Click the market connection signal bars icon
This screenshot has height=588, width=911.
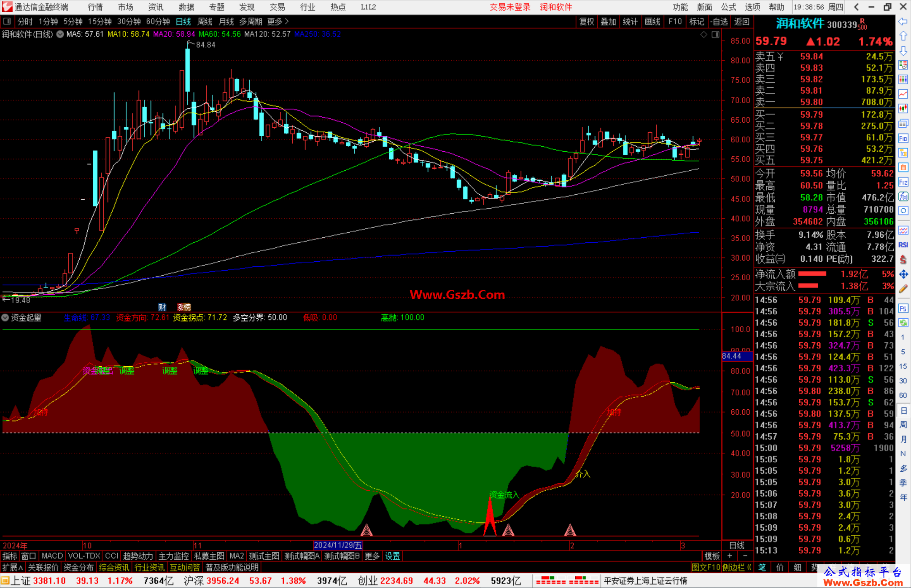point(567,581)
